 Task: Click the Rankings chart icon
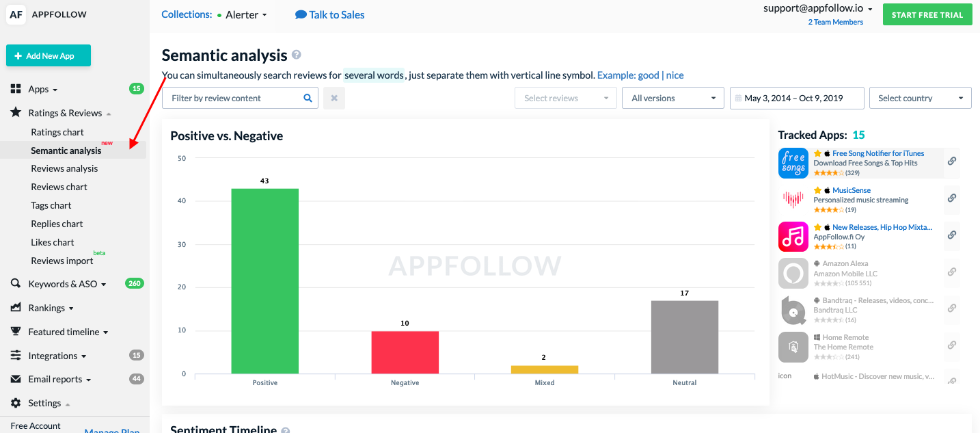(x=15, y=307)
